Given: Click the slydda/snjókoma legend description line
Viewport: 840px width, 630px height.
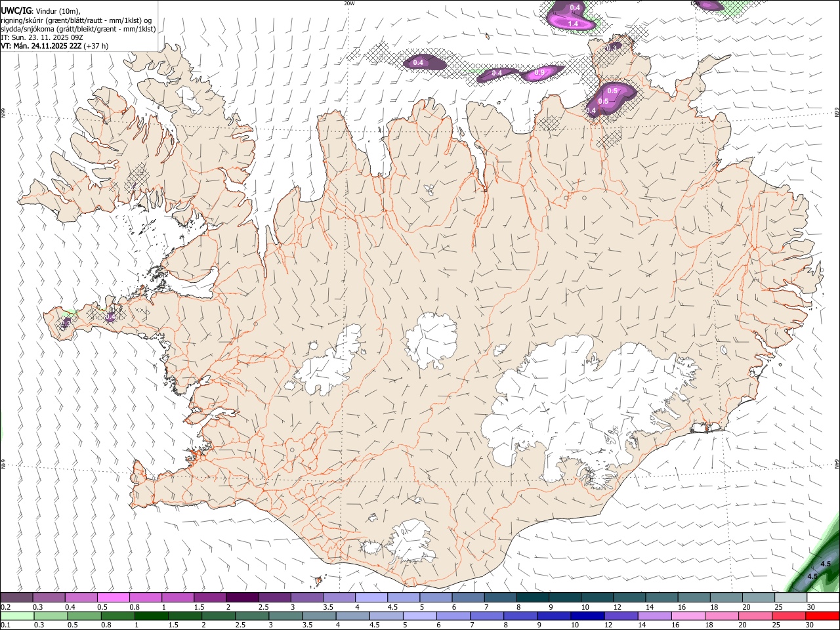Looking at the screenshot, I should (x=78, y=29).
